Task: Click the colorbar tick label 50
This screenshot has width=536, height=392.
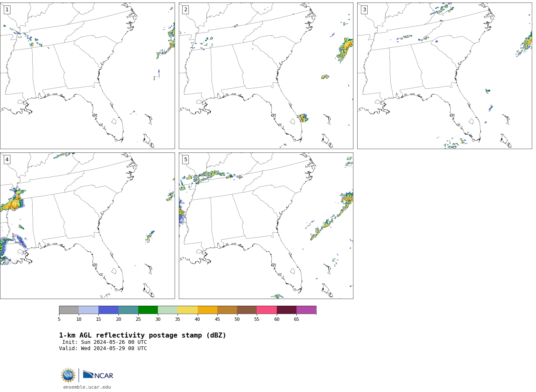Action: point(237,320)
